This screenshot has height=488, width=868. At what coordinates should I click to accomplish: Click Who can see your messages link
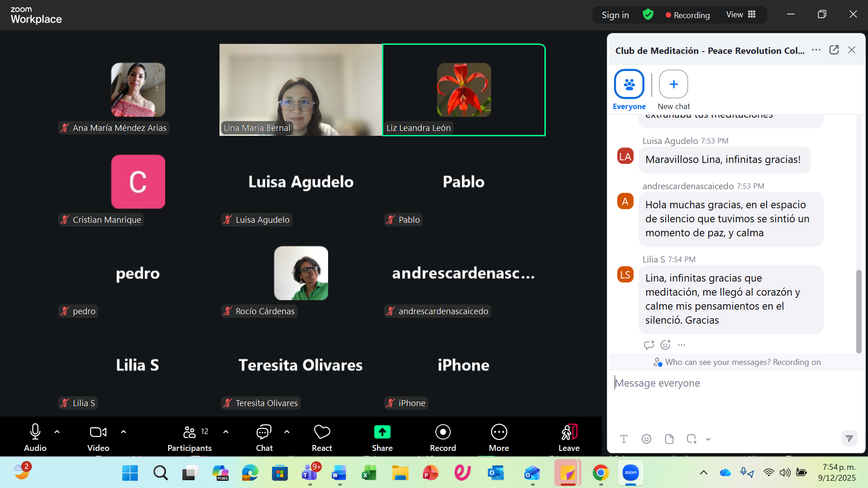point(717,362)
